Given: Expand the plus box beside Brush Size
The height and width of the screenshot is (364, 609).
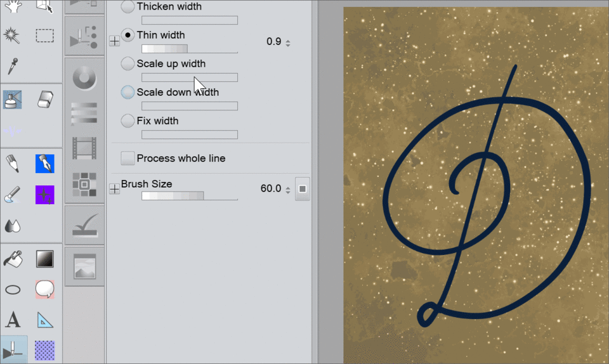Looking at the screenshot, I should (x=115, y=189).
